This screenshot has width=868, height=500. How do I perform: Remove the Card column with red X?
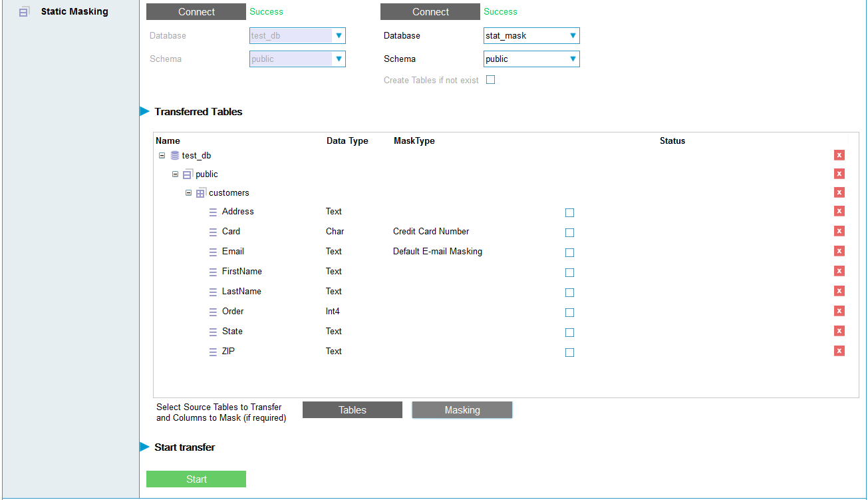click(x=839, y=231)
